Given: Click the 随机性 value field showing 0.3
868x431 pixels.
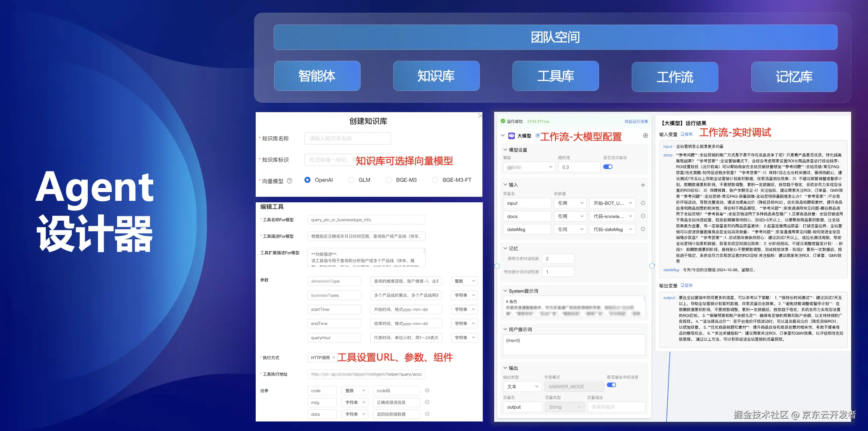Looking at the screenshot, I should coord(579,167).
